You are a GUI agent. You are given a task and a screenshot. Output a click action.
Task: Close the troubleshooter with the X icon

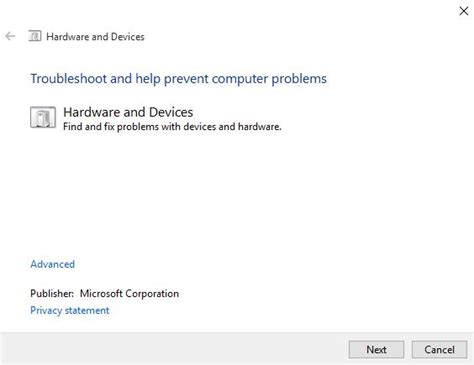[x=463, y=11]
